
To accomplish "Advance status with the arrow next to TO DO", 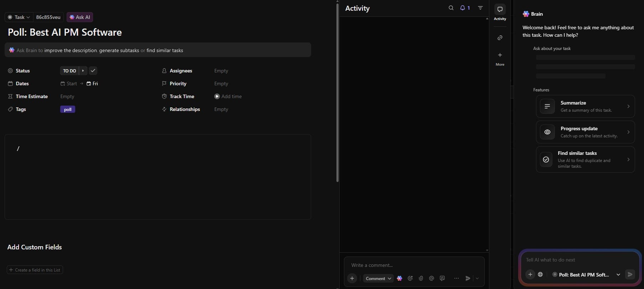I will tap(83, 71).
